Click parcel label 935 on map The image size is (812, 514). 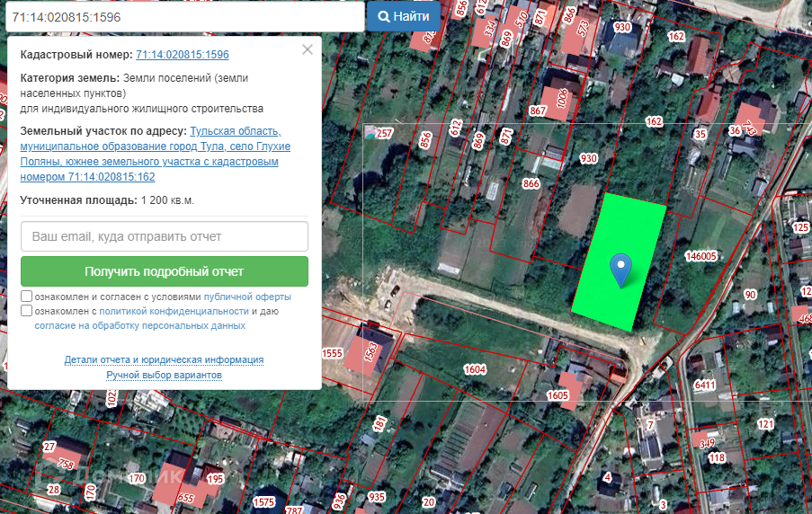(x=377, y=497)
